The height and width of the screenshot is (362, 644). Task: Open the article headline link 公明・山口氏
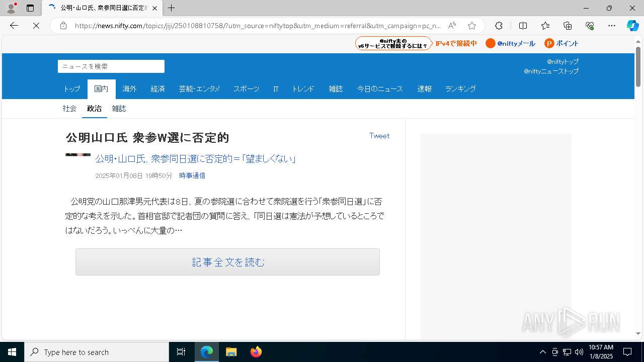[195, 159]
